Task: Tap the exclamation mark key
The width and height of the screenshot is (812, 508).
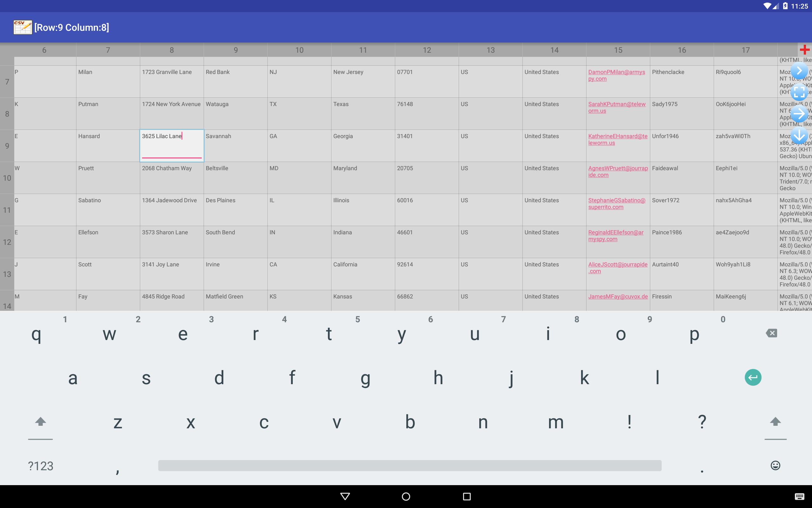Action: [x=629, y=422]
